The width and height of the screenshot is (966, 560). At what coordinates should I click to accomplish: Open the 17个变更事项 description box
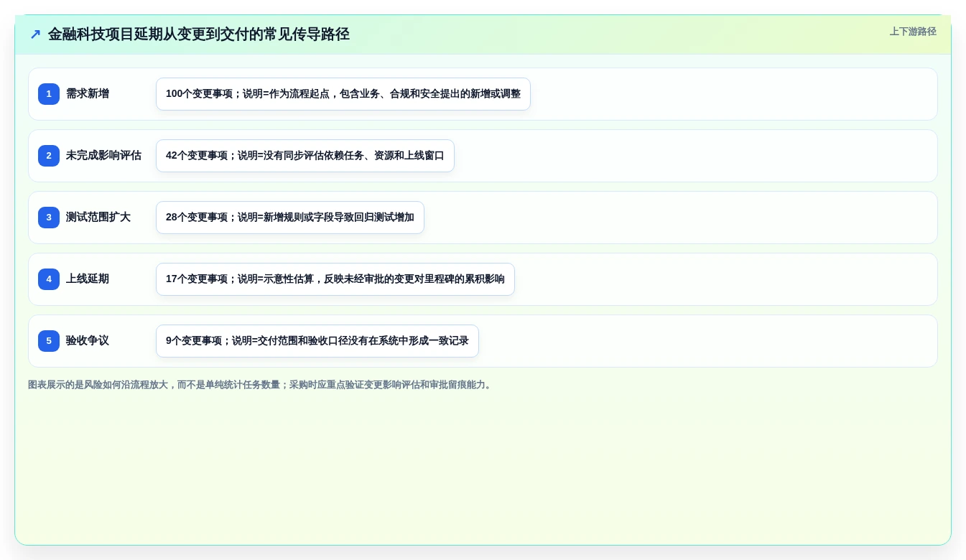click(335, 279)
